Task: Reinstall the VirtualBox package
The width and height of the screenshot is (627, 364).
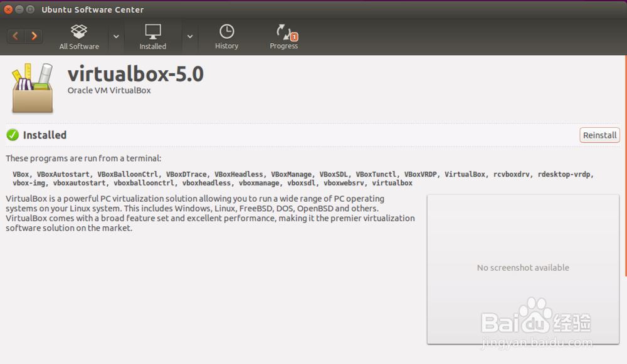Action: point(599,135)
